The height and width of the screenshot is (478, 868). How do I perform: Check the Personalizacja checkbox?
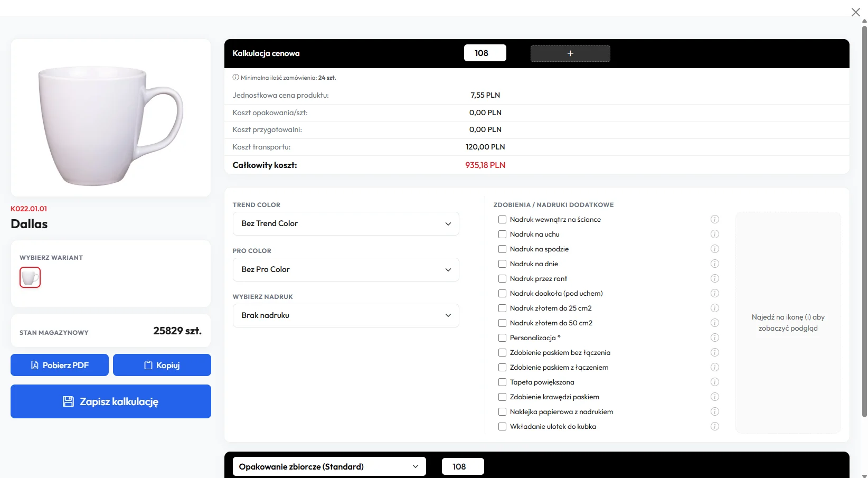pos(502,338)
